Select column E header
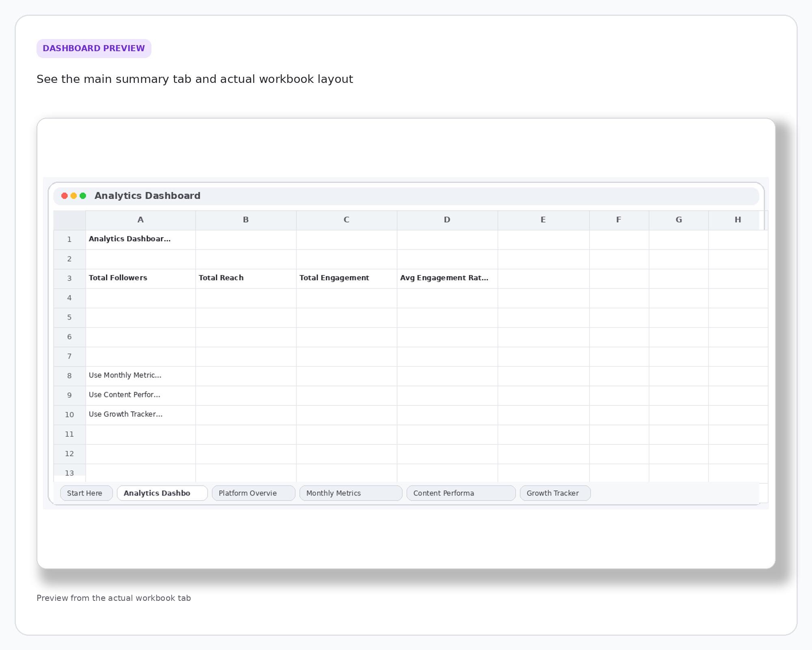 tap(543, 220)
